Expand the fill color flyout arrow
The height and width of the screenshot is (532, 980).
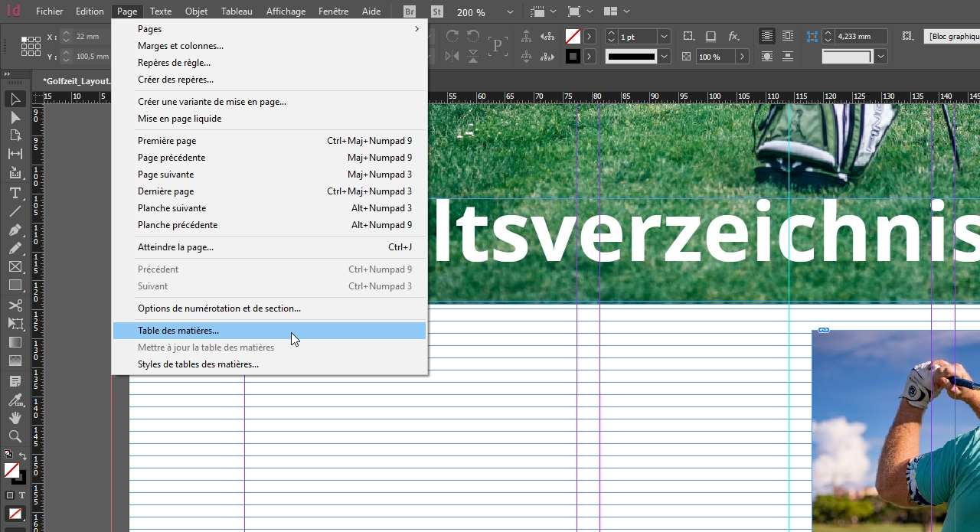point(590,37)
